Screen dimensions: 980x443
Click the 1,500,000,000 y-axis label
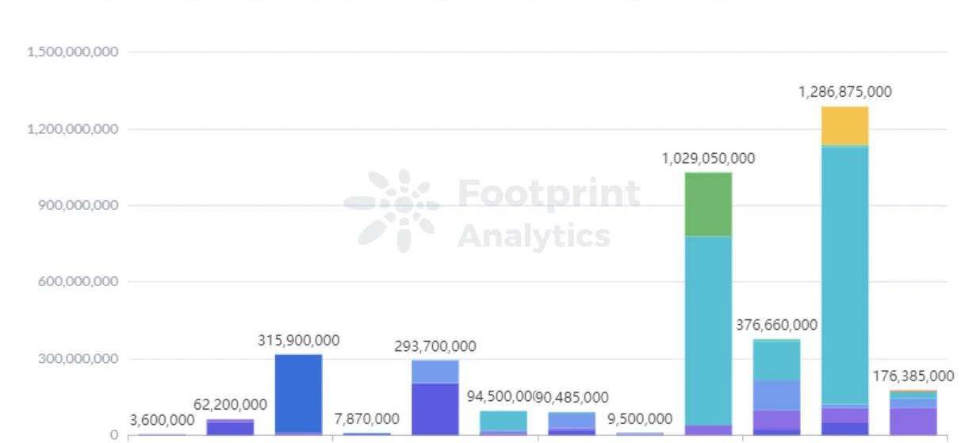73,52
